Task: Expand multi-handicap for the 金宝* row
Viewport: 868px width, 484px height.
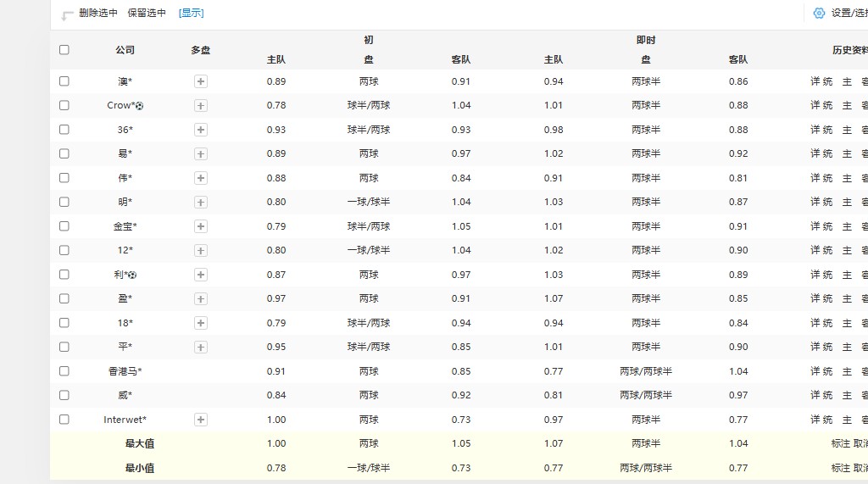Action: point(201,226)
